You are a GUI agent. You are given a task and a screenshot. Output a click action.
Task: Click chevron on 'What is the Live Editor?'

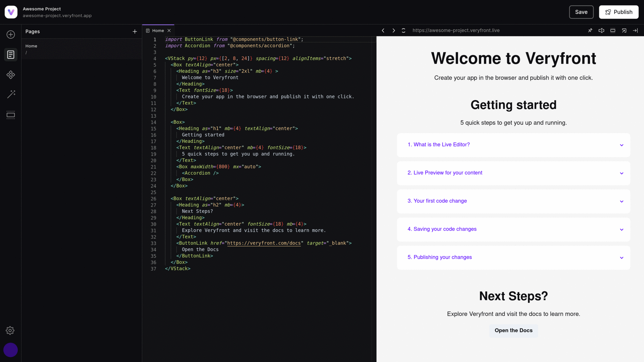point(622,145)
